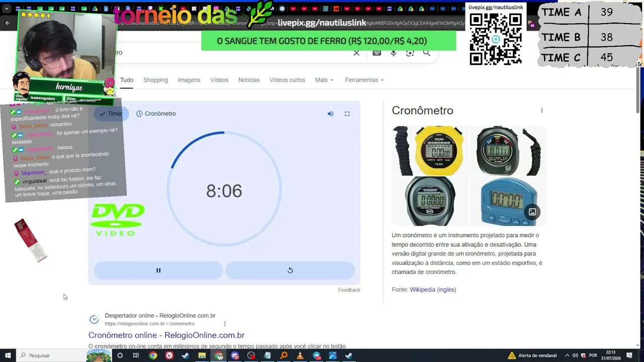
Task: Open Telegram from the taskbar
Action: click(316, 355)
